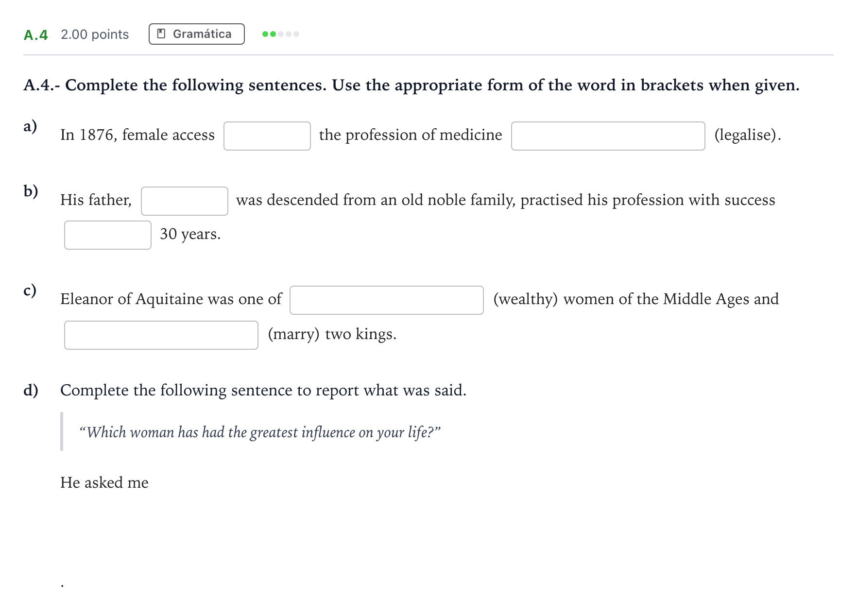Click the blank before '(marry) two kings'
This screenshot has width=857, height=616.
click(161, 335)
